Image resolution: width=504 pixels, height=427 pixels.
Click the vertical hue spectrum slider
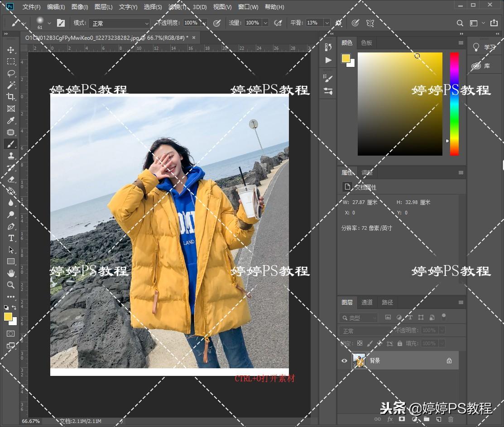454,104
